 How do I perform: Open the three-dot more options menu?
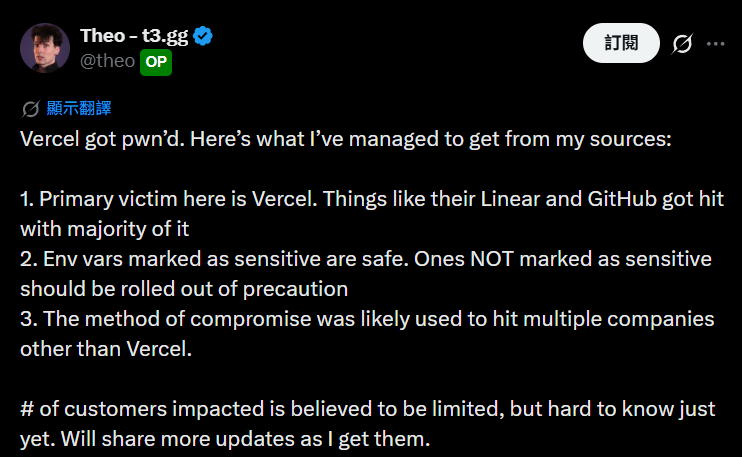click(716, 44)
